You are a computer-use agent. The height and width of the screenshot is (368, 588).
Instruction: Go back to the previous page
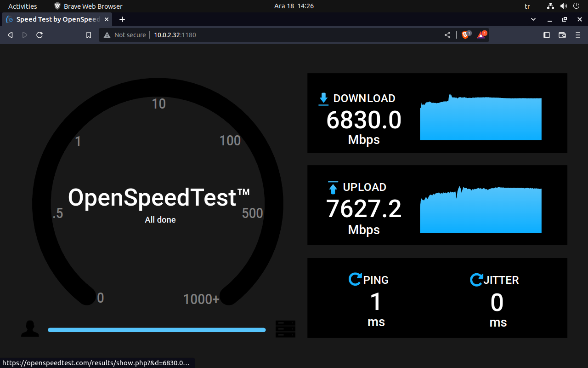tap(10, 35)
